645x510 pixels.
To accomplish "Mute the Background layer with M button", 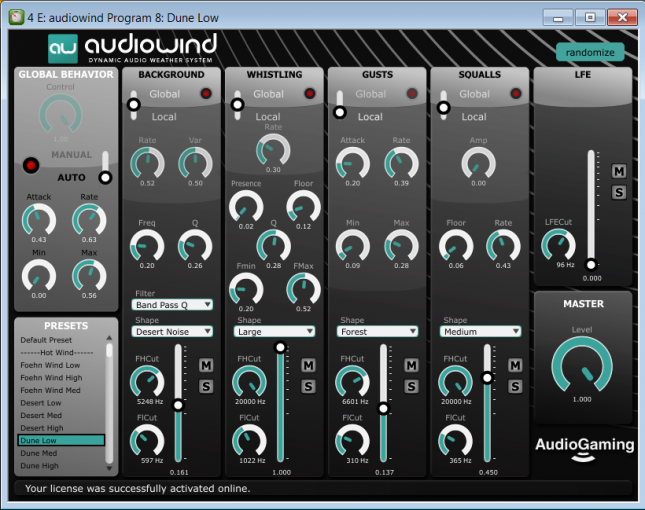I will point(206,365).
